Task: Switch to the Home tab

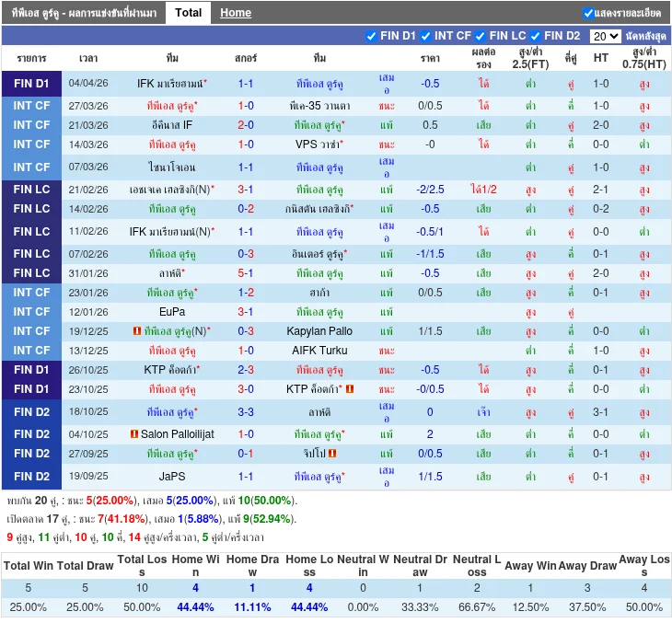Action: [236, 13]
